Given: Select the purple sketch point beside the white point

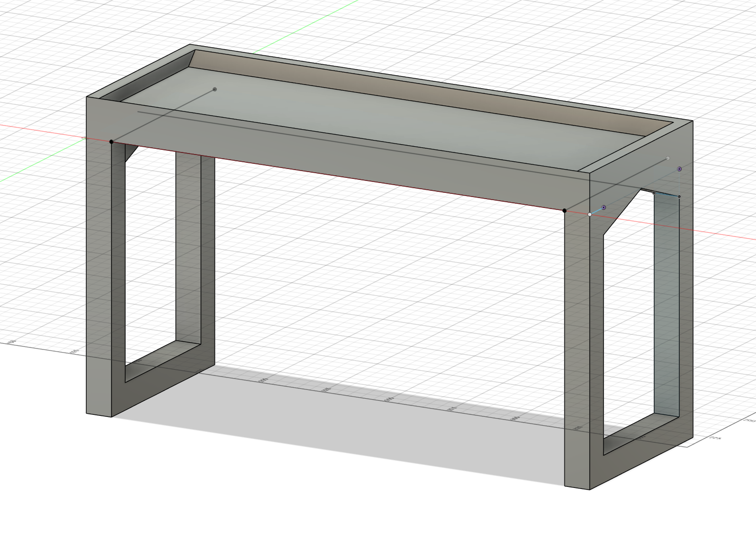Looking at the screenshot, I should [x=603, y=207].
